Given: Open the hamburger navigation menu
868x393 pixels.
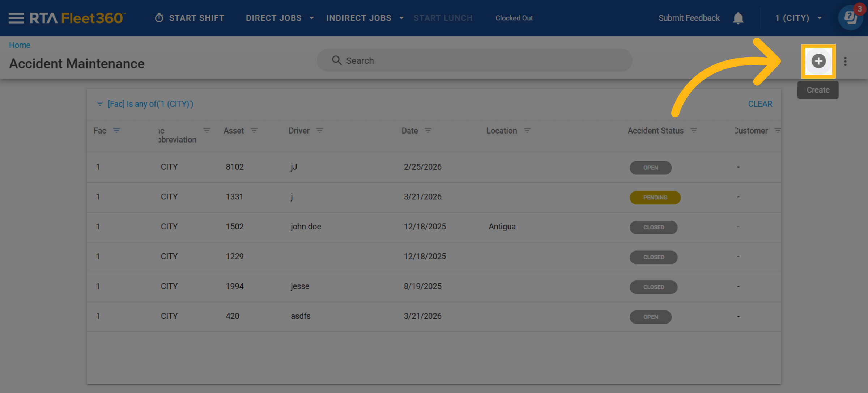Looking at the screenshot, I should (x=16, y=18).
